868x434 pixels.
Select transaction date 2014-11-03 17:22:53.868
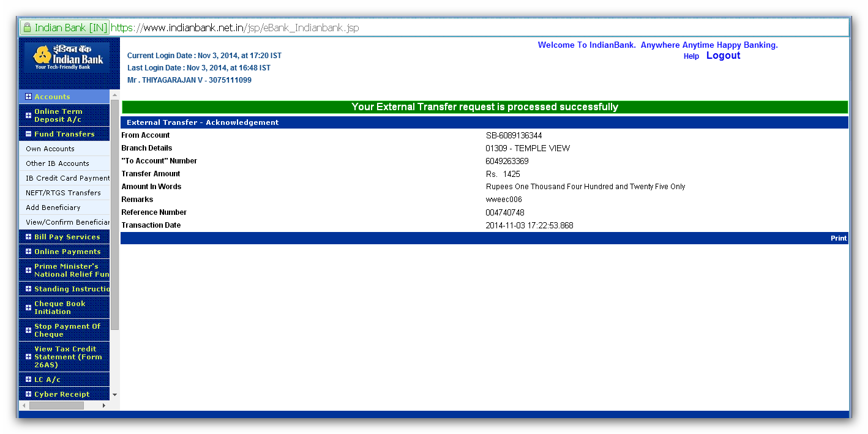pyautogui.click(x=529, y=226)
